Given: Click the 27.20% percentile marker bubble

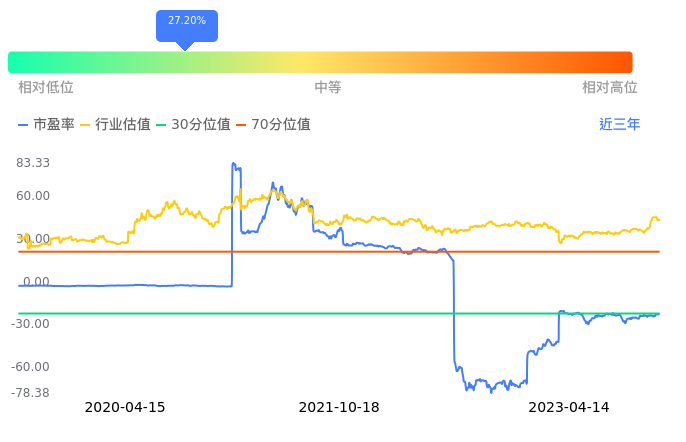Looking at the screenshot, I should tap(187, 22).
